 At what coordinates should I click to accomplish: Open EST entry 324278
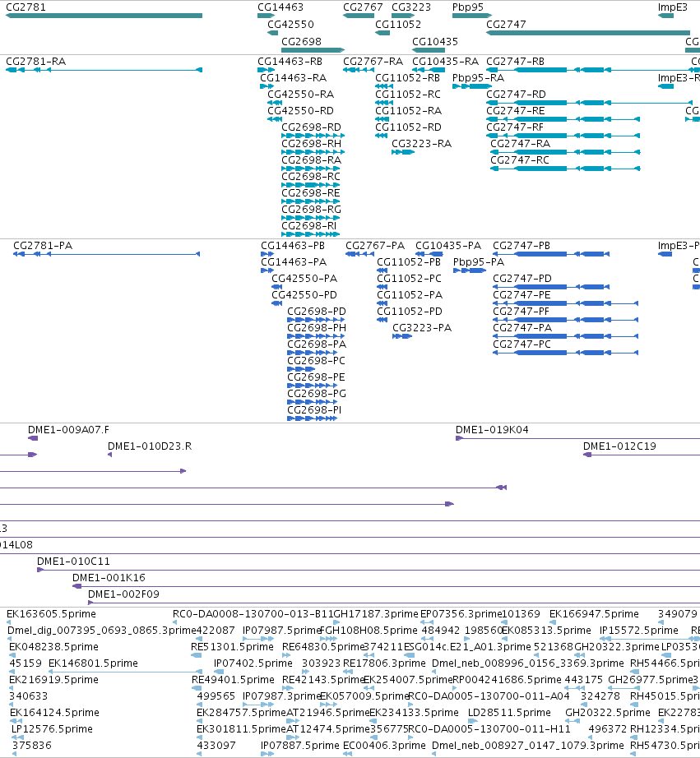click(x=600, y=696)
